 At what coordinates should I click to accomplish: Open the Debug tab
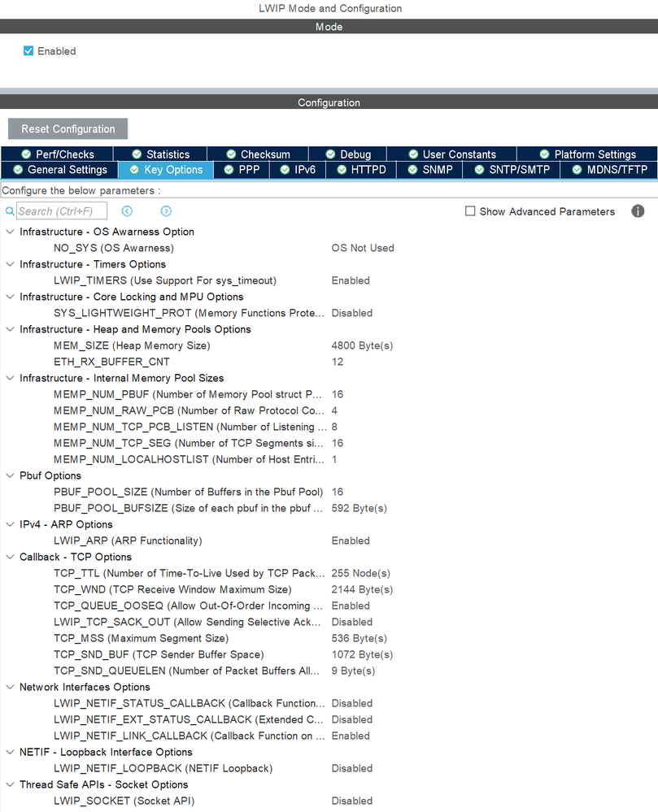tap(347, 154)
